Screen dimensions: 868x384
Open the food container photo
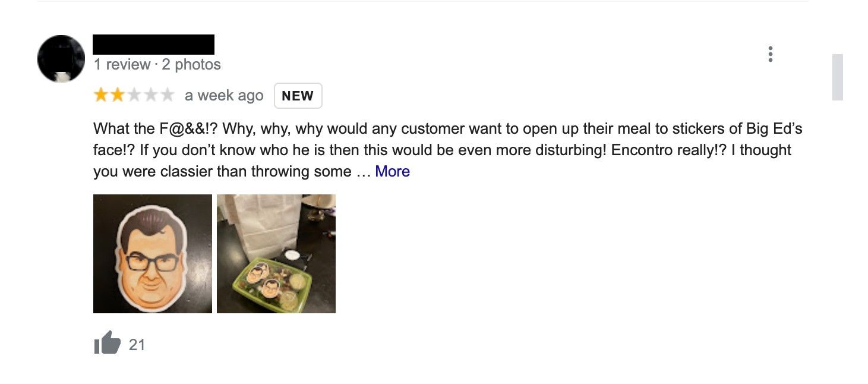[276, 253]
